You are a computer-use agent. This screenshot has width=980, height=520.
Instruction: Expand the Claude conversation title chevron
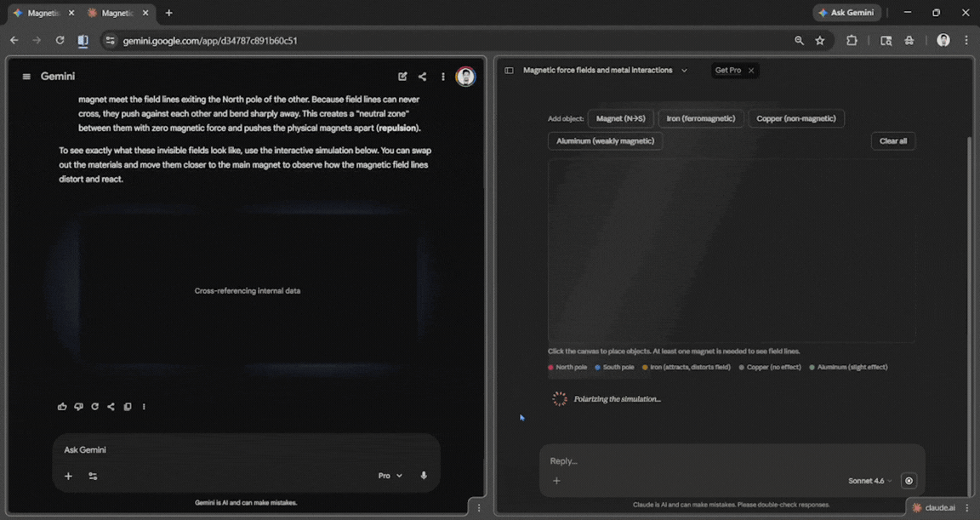[x=684, y=70]
